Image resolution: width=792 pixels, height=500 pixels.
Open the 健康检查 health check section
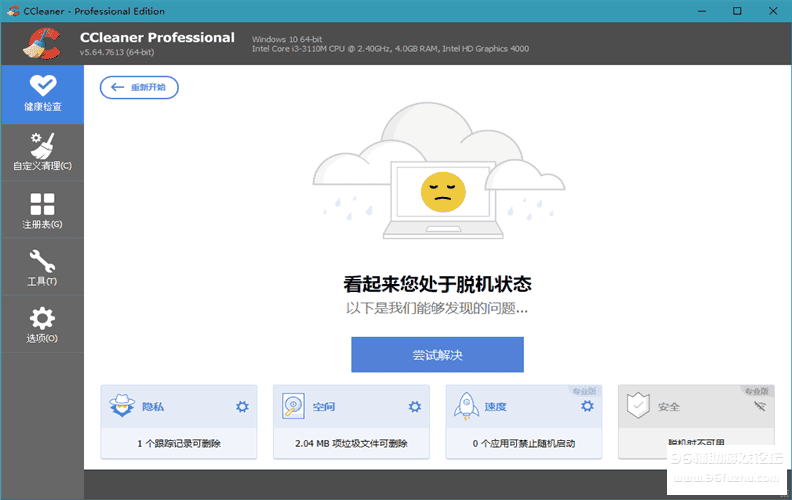point(42,94)
